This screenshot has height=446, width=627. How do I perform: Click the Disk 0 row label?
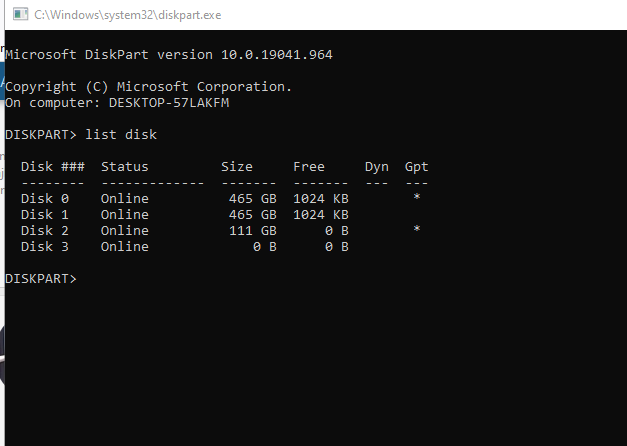(45, 198)
